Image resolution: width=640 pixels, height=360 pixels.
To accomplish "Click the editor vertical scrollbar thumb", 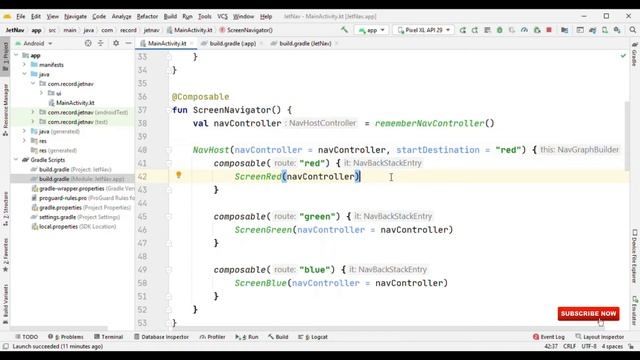I will [x=627, y=135].
